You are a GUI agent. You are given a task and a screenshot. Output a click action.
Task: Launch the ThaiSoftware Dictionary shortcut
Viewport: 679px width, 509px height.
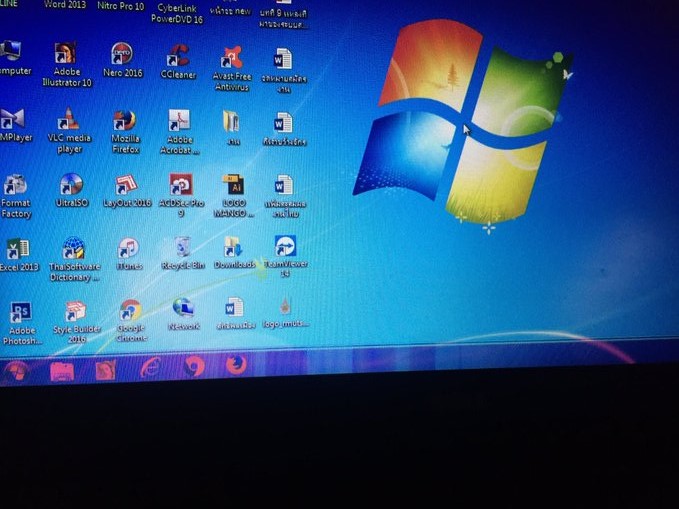coord(74,248)
